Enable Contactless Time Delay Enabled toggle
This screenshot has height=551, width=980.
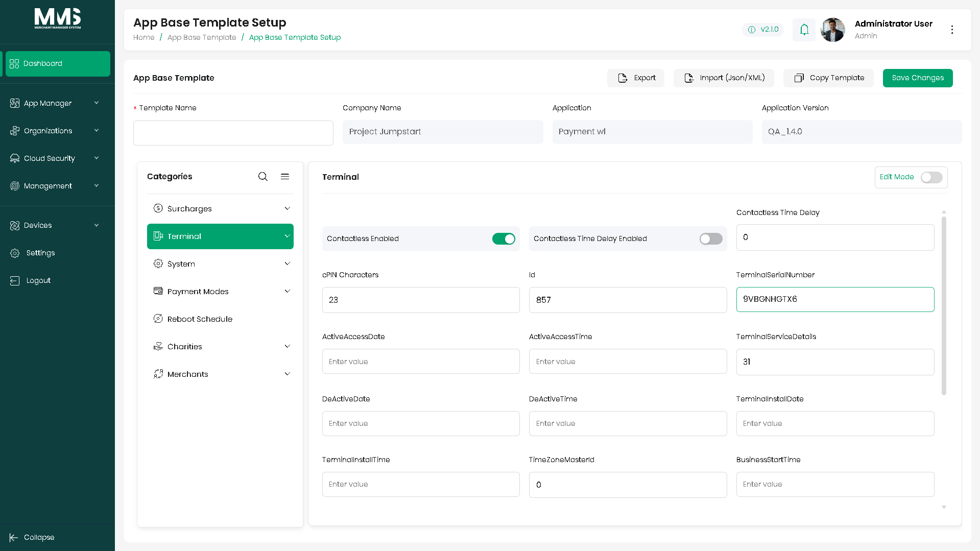[711, 238]
